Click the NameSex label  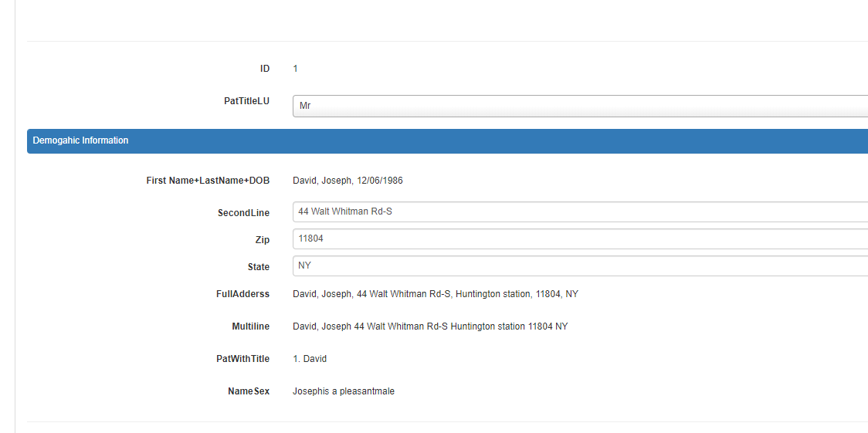click(249, 391)
